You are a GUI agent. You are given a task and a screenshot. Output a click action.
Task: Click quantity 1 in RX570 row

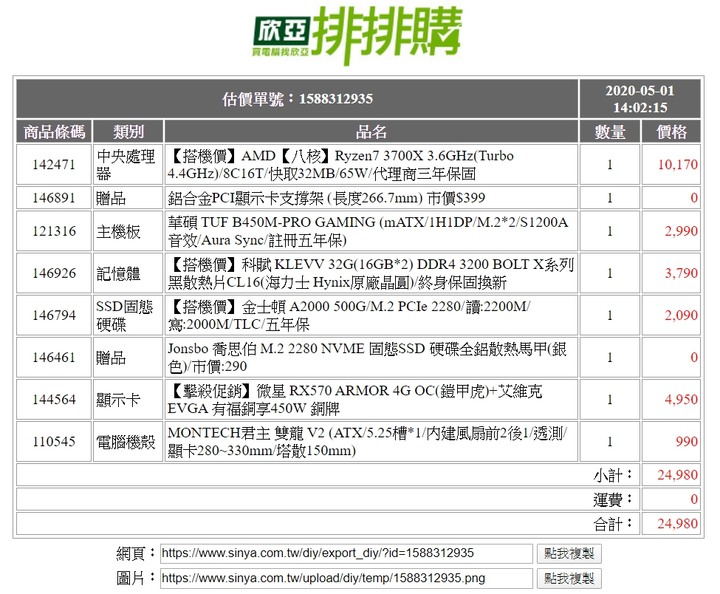(x=610, y=399)
